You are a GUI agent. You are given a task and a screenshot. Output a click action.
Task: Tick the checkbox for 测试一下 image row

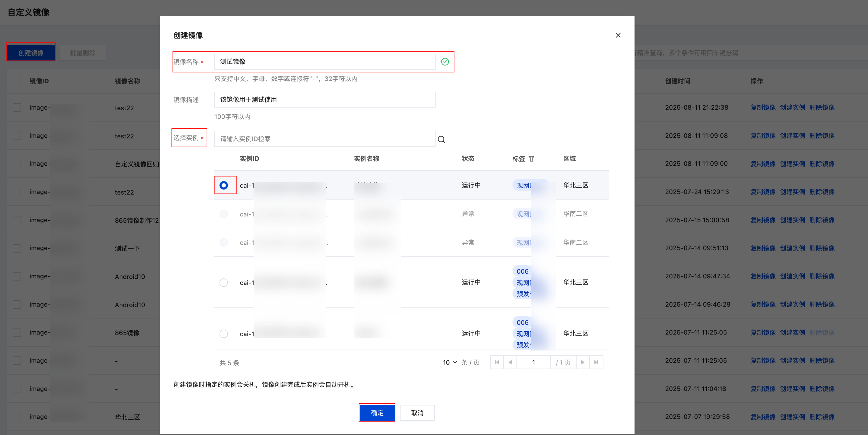coord(17,248)
